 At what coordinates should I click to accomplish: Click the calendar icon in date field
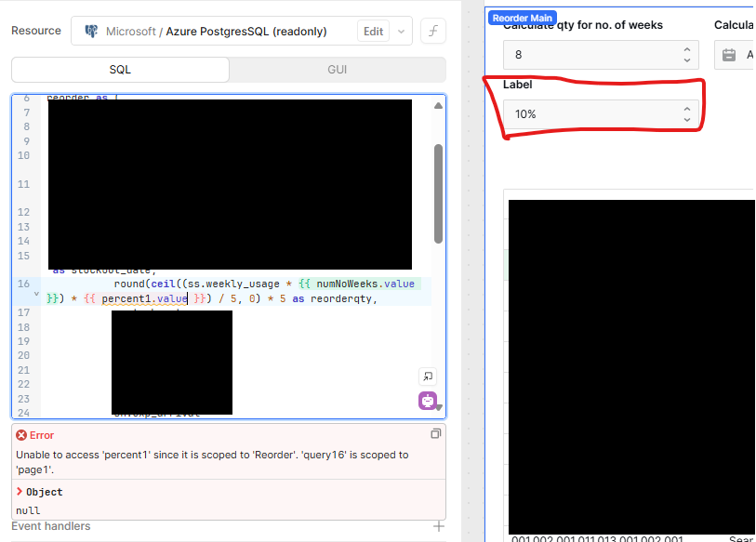[729, 55]
